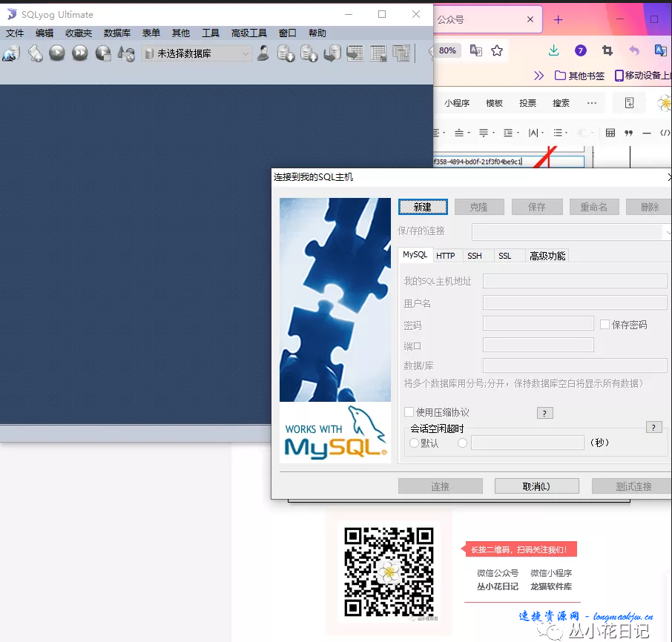Click the table with green arrow icon
Viewport: 672px width, 642px height.
(355, 53)
